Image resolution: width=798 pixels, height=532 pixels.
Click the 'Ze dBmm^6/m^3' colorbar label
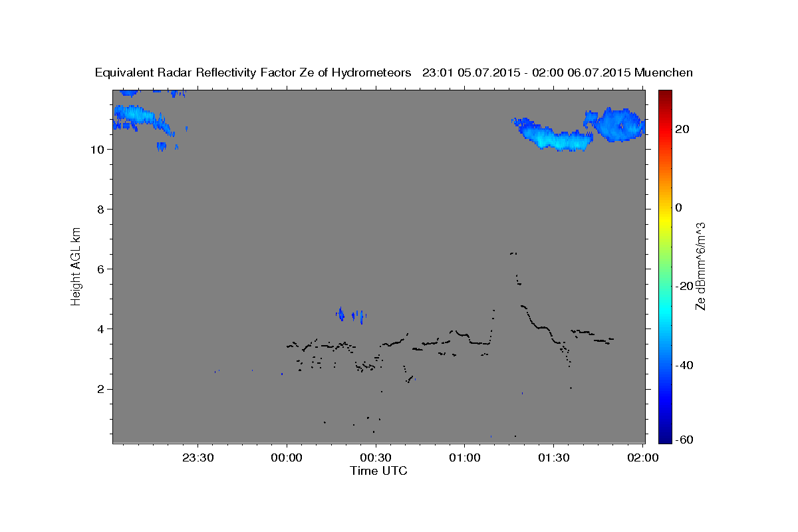(700, 266)
